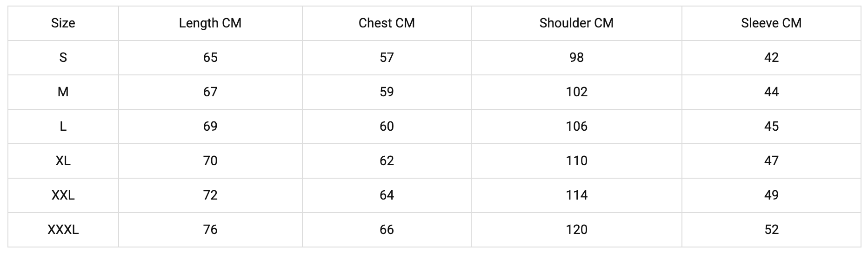
Task: Select the XXXL shoulder value 120
Action: 576,230
